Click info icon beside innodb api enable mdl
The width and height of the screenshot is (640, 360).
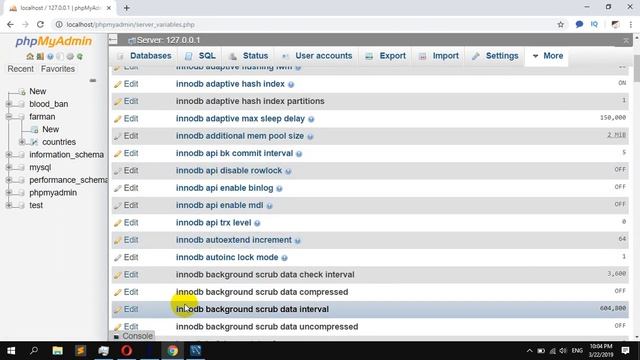coord(269,206)
